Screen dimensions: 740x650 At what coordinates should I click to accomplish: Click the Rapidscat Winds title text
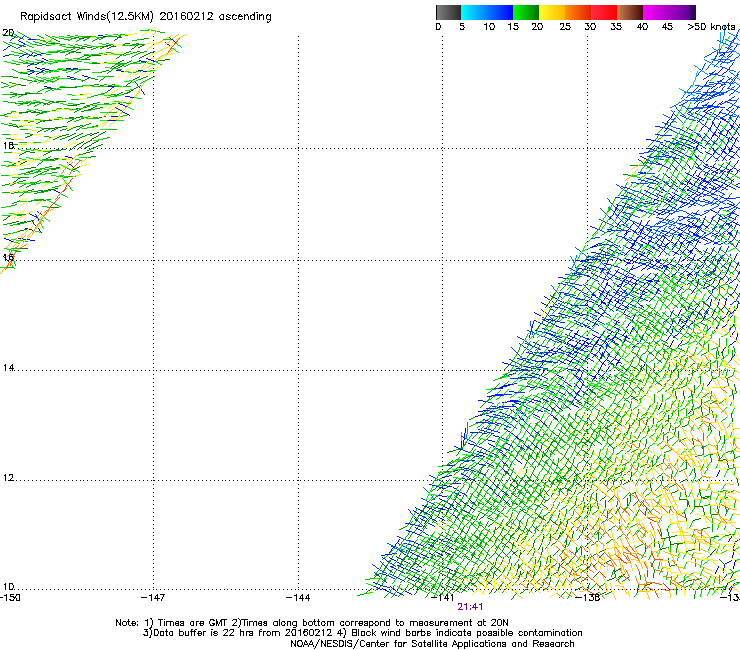146,17
